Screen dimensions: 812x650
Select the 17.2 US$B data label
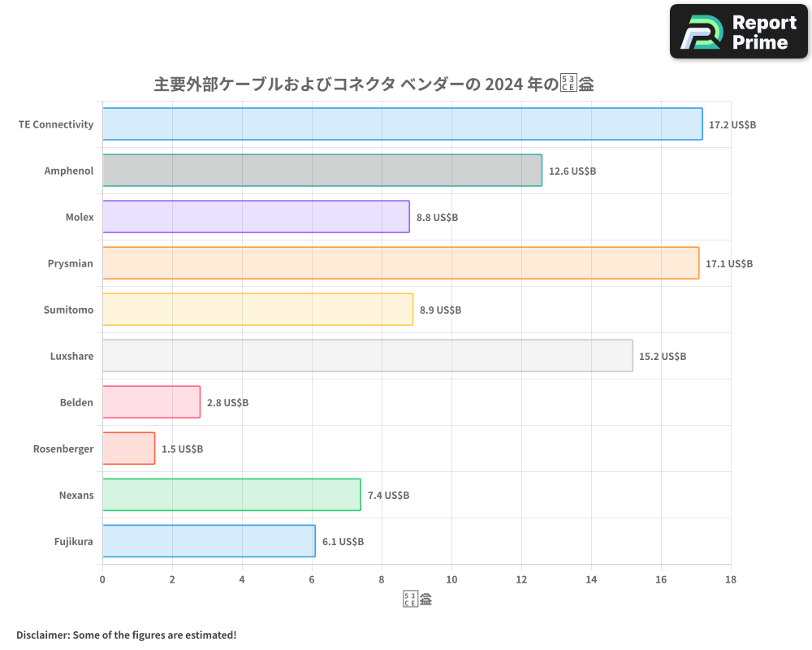coord(732,124)
